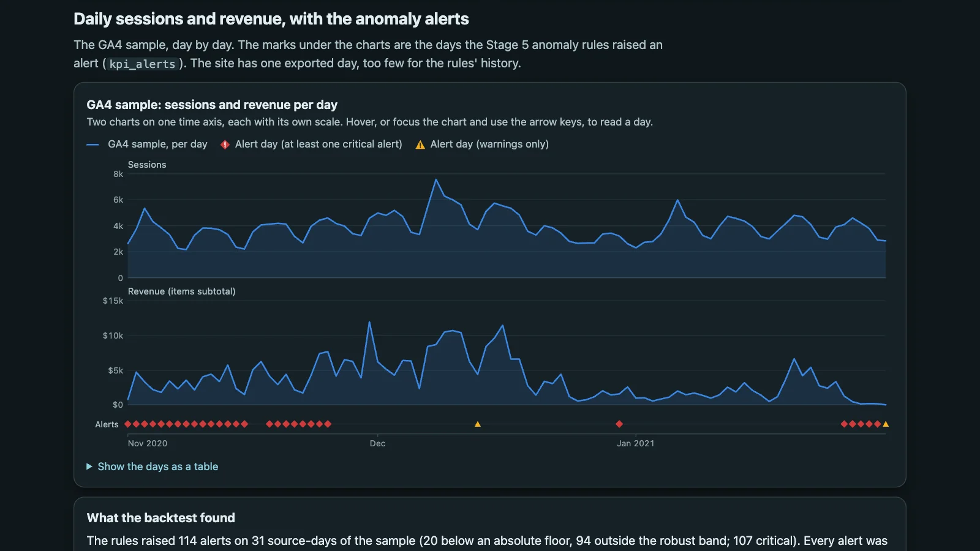Expand 'Show the days as a table'
Screen dimensions: 980x551
(153, 467)
